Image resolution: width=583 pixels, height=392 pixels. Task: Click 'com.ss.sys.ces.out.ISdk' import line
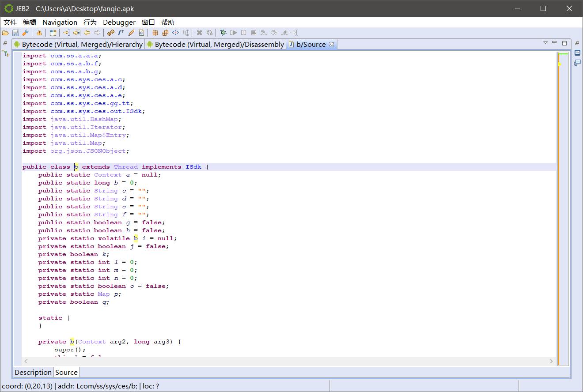click(84, 111)
